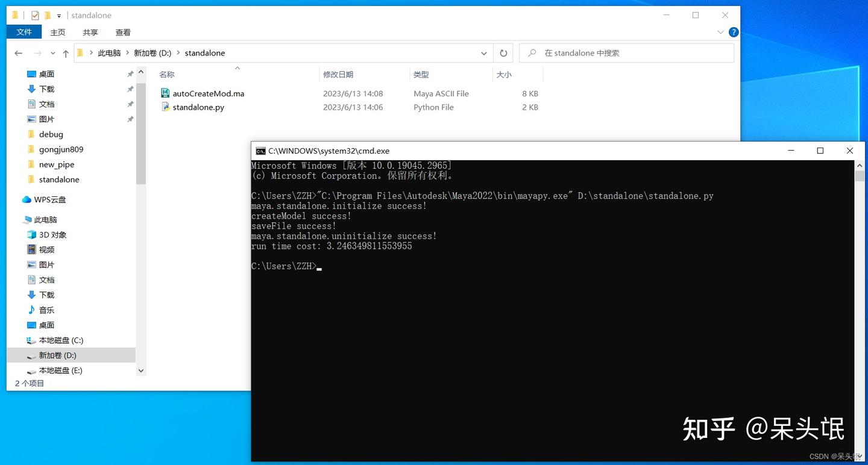Open the standalone folder in sidebar
868x465 pixels.
pos(59,179)
